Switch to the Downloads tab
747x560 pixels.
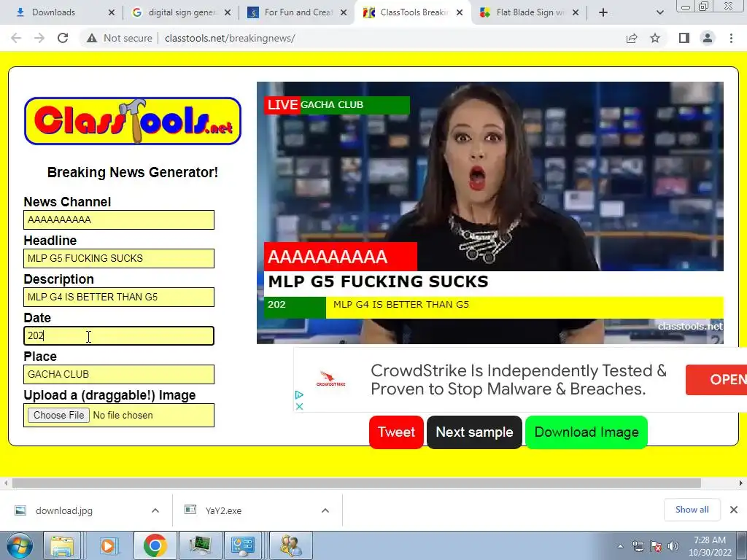click(53, 12)
